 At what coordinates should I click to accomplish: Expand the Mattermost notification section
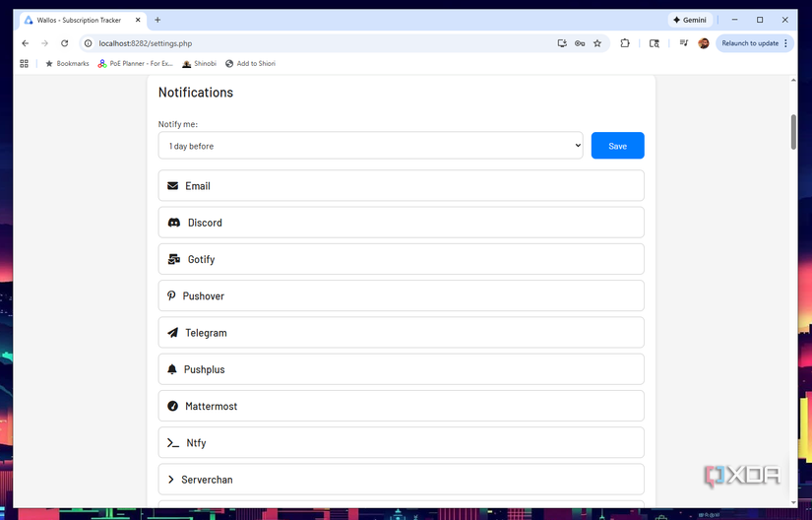point(401,406)
